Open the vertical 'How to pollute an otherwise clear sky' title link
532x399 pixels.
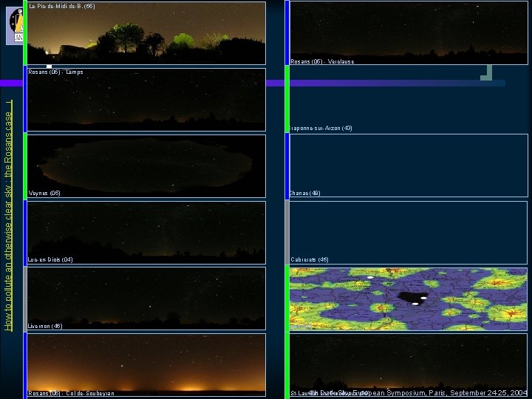coord(8,216)
